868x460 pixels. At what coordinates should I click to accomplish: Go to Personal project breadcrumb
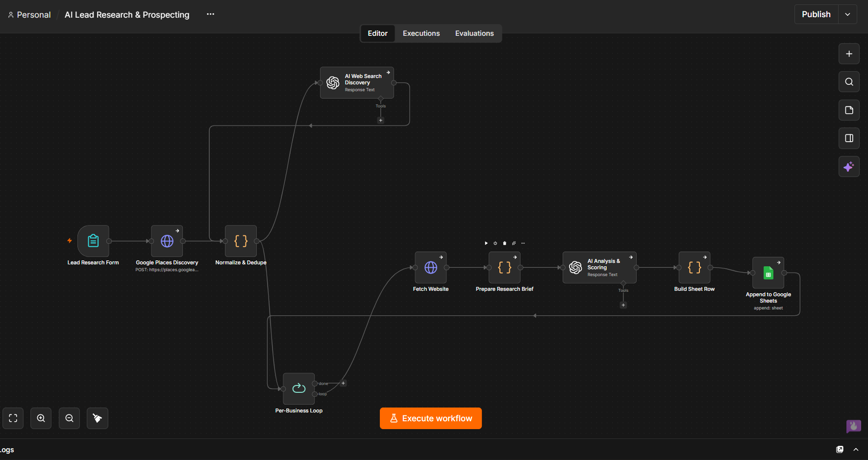[29, 15]
